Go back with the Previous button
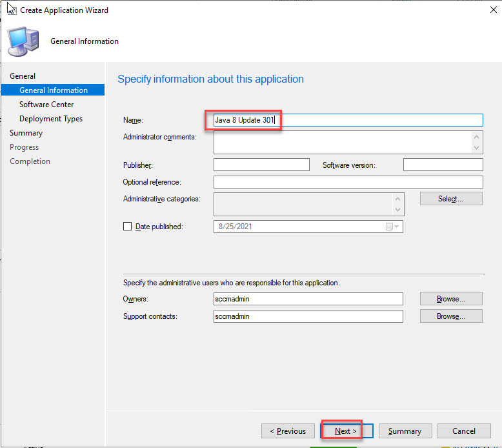 288,431
